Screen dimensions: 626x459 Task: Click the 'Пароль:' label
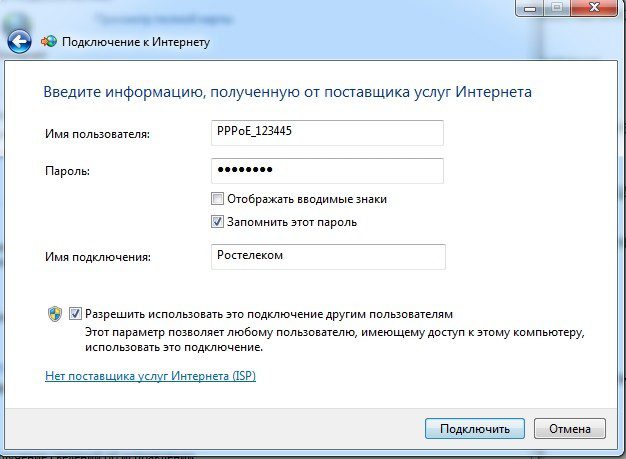(67, 171)
